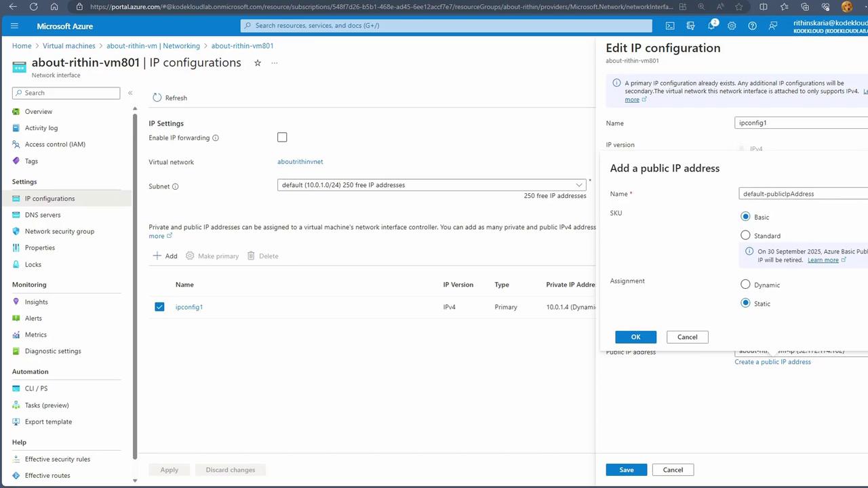Open the ipconfig1 configuration link

pyautogui.click(x=189, y=307)
